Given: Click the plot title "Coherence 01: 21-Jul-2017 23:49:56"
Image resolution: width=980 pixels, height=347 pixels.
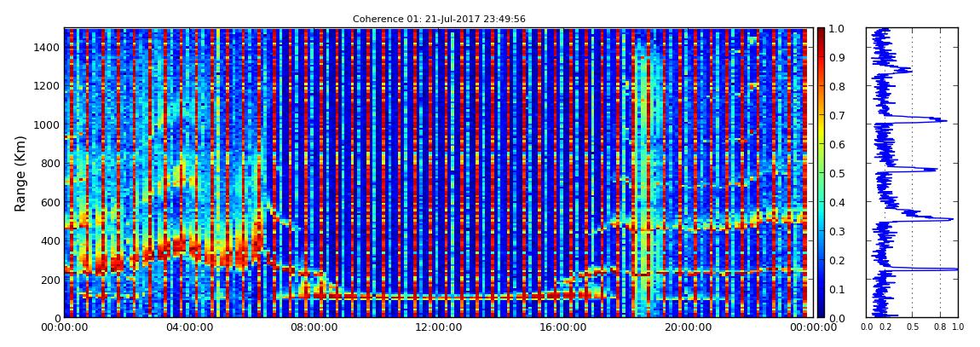Looking at the screenshot, I should tap(439, 20).
